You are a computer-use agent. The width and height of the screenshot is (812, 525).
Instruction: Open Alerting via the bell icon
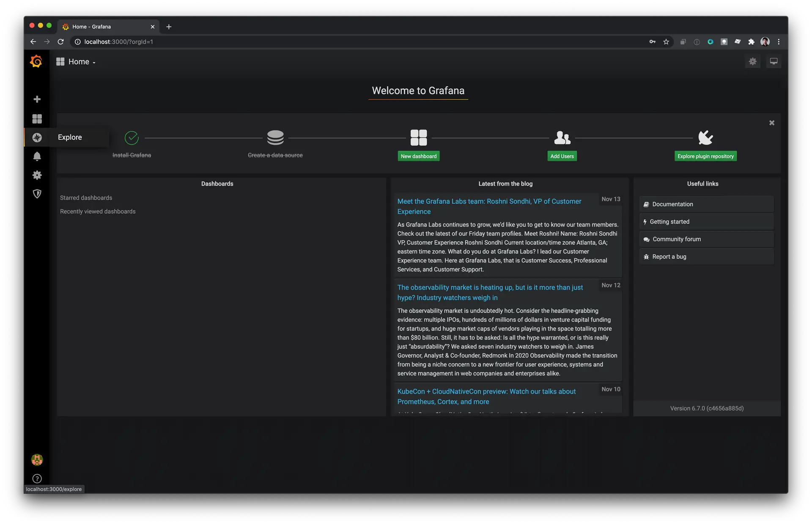click(37, 156)
